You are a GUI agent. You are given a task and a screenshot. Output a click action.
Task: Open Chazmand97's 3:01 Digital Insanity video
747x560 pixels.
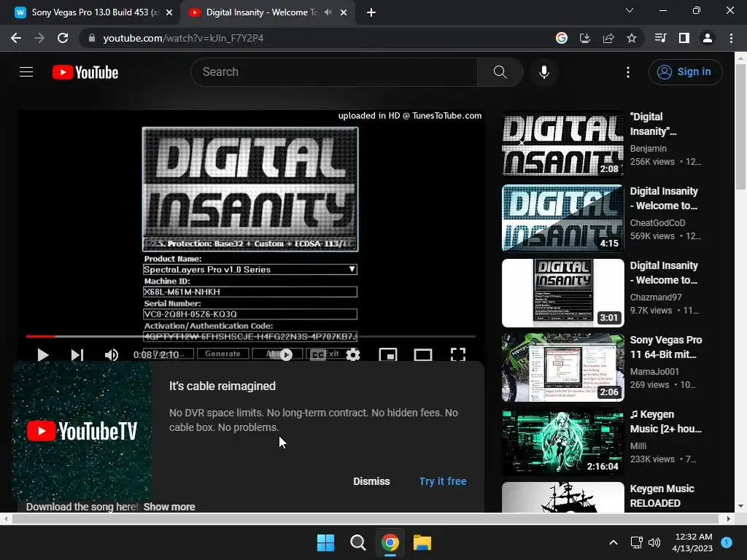[562, 293]
